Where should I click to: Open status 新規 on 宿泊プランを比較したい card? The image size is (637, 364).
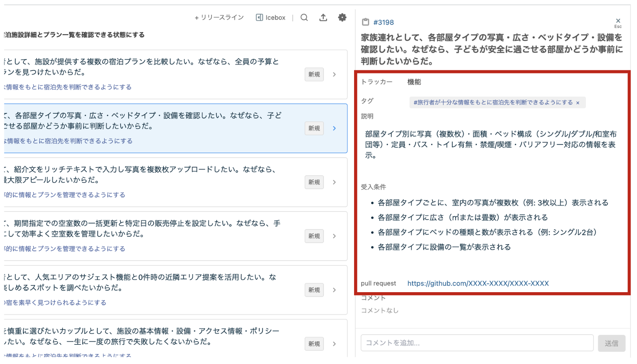point(314,75)
